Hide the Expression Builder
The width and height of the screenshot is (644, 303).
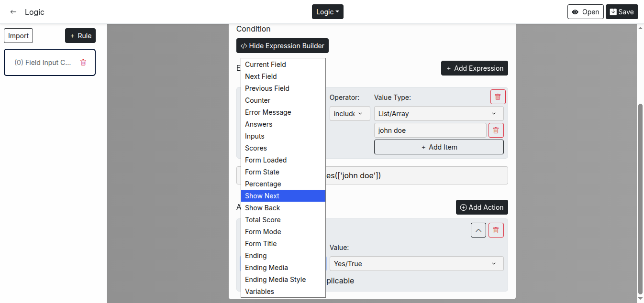tap(282, 46)
